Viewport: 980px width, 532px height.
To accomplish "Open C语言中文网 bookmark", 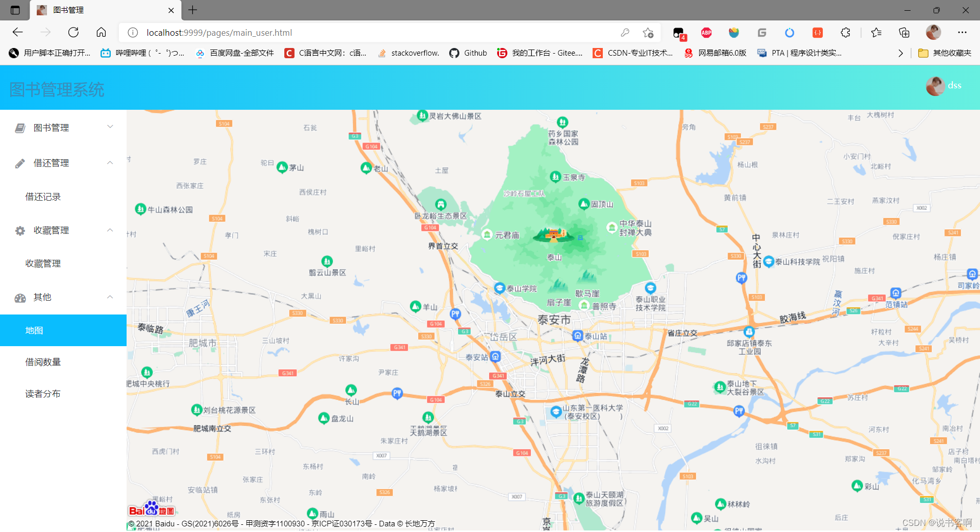I will click(x=326, y=53).
